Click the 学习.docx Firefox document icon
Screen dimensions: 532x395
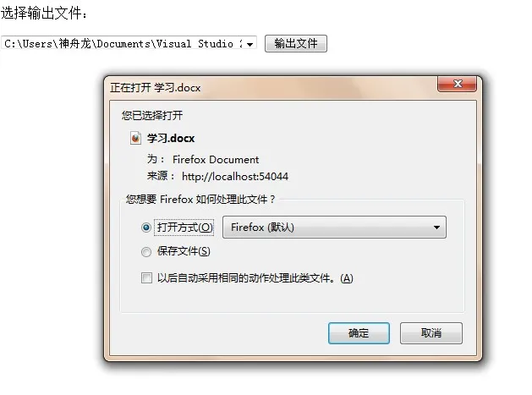135,138
